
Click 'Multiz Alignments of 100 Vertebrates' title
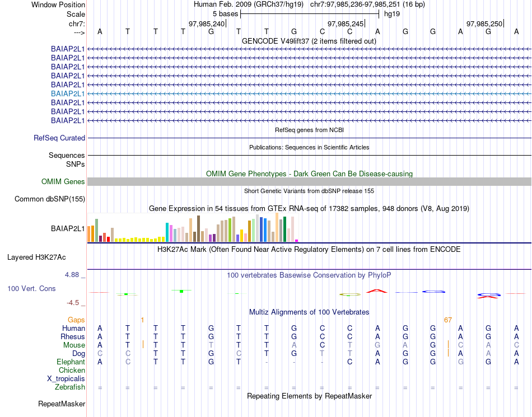[x=309, y=312]
